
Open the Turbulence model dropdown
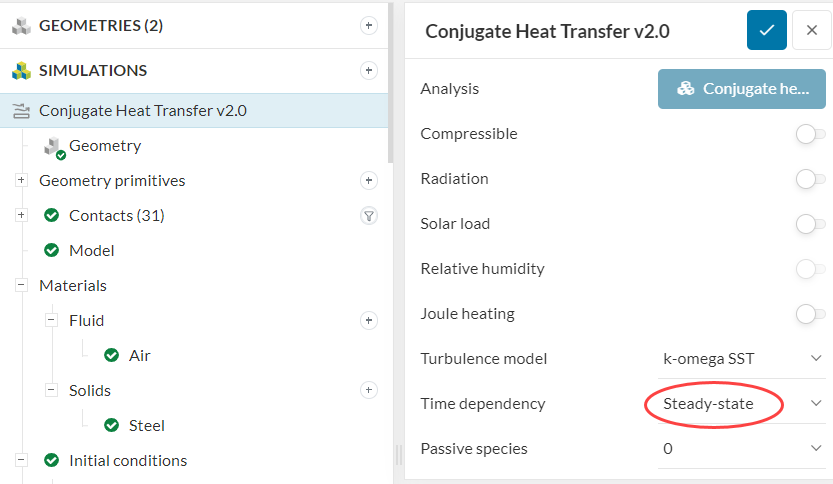(x=742, y=359)
